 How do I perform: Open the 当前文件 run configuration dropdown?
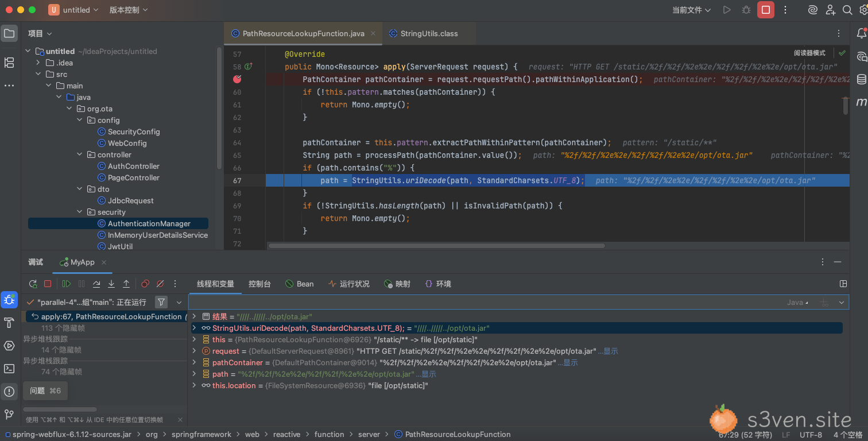tap(691, 10)
